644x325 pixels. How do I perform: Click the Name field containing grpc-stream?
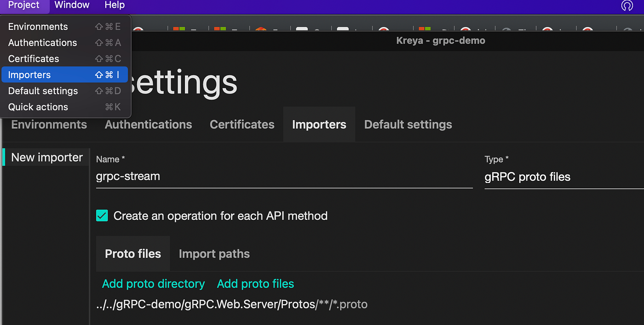click(x=284, y=177)
